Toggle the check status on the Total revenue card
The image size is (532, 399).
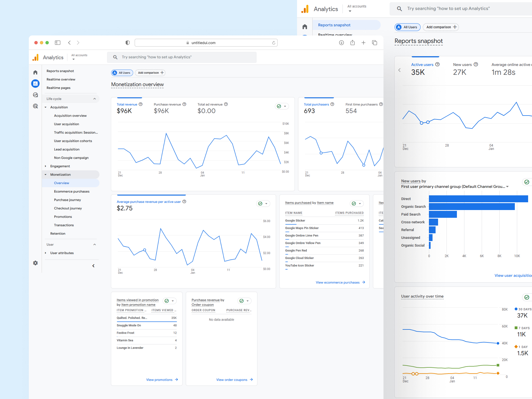point(279,106)
